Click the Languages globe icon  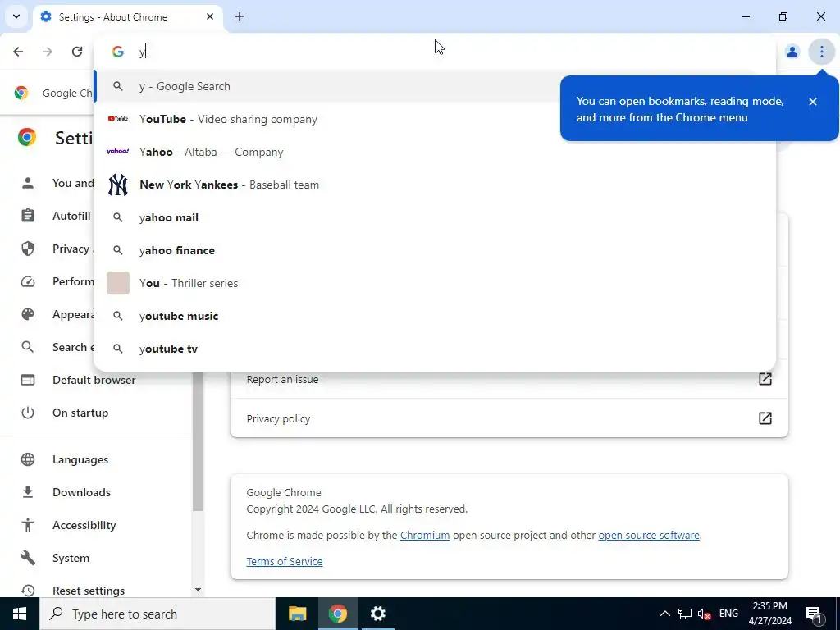(28, 459)
